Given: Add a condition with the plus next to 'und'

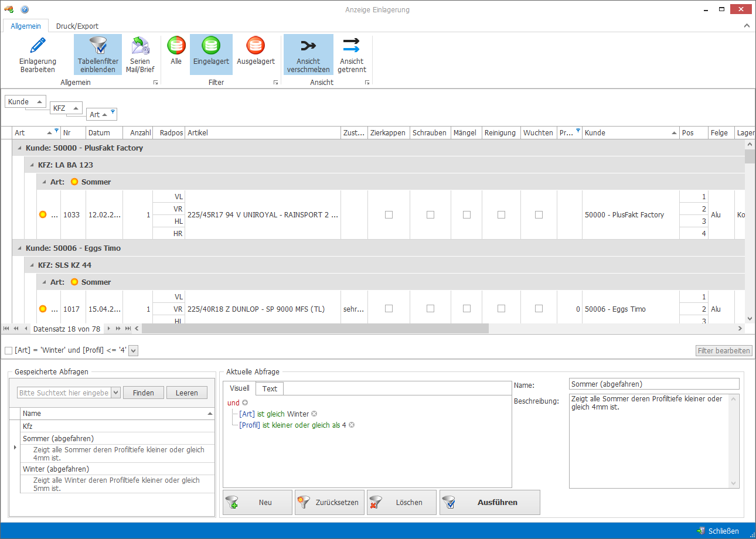Looking at the screenshot, I should coord(245,402).
